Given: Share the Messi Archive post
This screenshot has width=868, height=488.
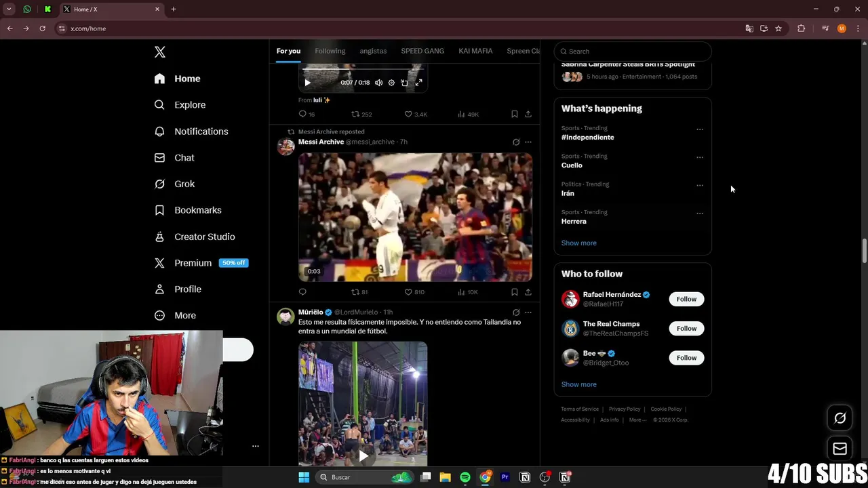Looking at the screenshot, I should click(528, 292).
